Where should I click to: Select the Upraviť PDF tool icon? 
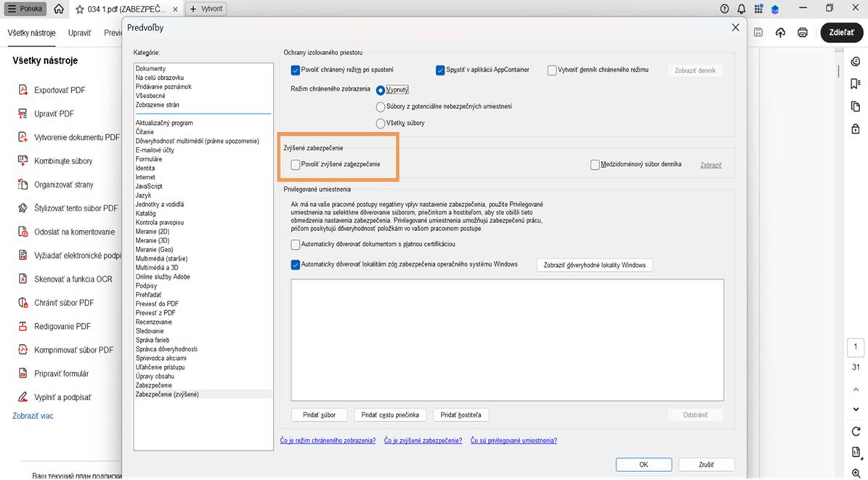pos(23,113)
